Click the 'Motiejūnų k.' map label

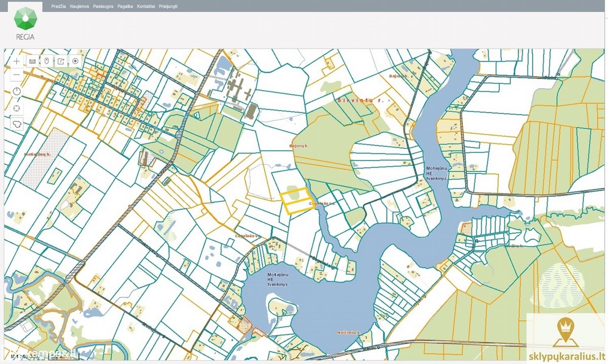point(38,154)
